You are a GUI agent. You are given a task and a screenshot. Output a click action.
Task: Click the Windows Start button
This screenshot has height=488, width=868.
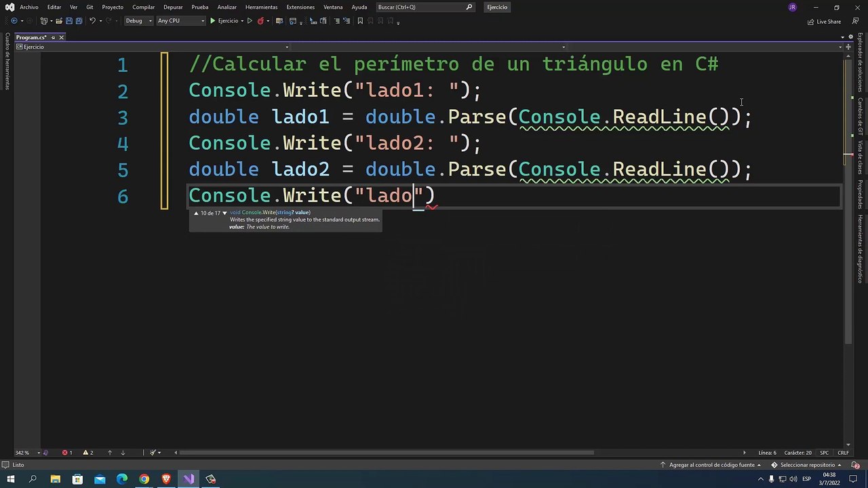tap(10, 479)
